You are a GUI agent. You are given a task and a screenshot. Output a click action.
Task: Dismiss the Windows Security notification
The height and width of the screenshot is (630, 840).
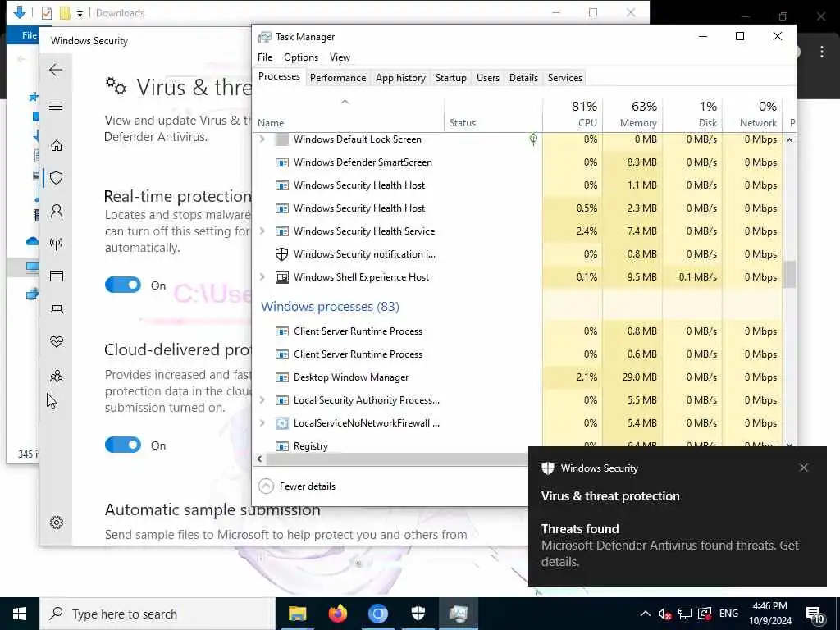(804, 468)
